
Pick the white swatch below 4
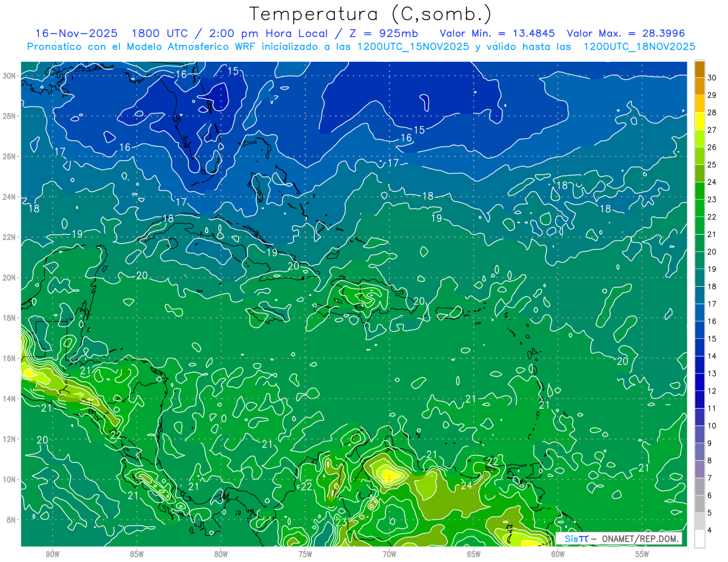pyautogui.click(x=699, y=539)
